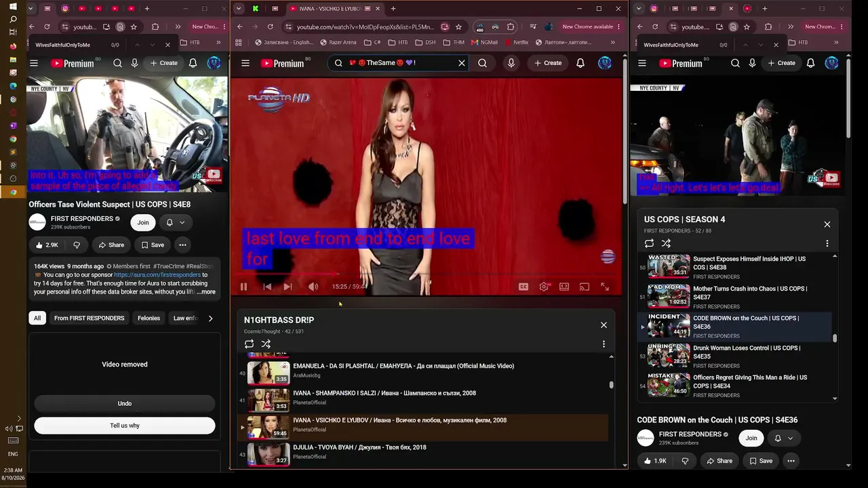
Task: Toggle shuffle on the US COPS SEASON 4 playlist
Action: [666, 243]
